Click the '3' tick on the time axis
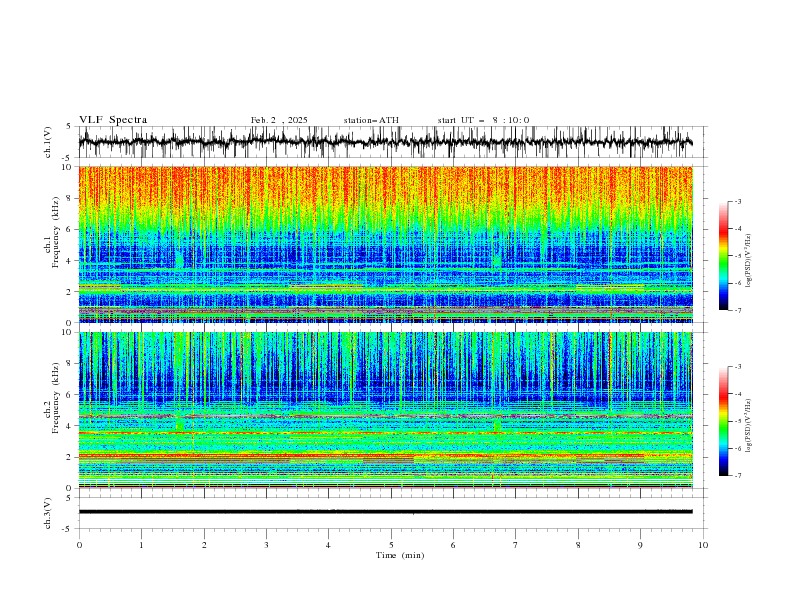 266,545
